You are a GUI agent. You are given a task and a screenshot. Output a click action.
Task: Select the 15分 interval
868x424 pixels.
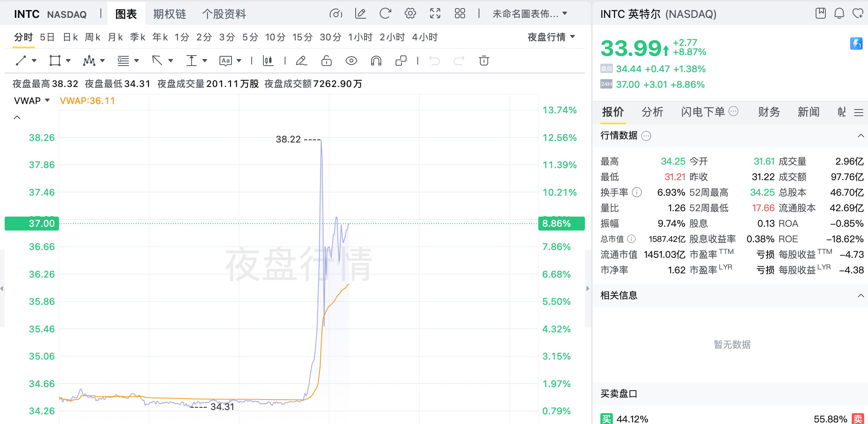point(303,37)
